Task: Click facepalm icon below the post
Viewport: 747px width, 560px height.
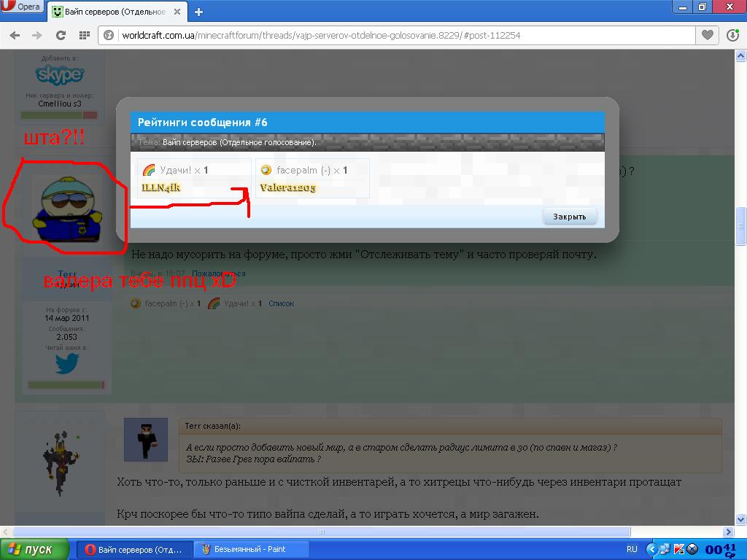Action: 136,303
